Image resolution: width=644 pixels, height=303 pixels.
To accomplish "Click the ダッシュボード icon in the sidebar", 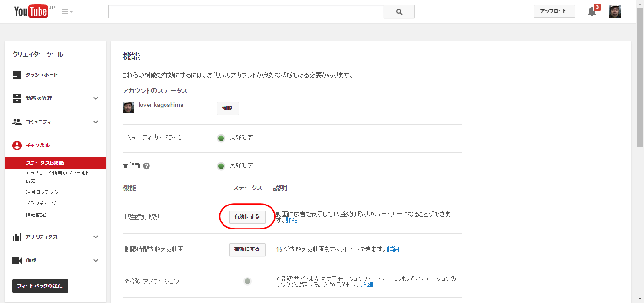I will click(17, 75).
